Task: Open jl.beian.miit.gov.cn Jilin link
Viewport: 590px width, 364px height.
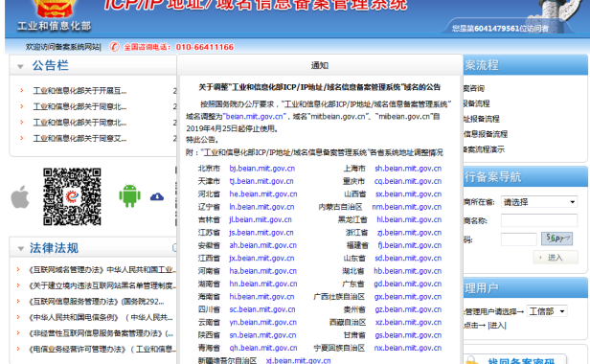Action: pos(261,219)
